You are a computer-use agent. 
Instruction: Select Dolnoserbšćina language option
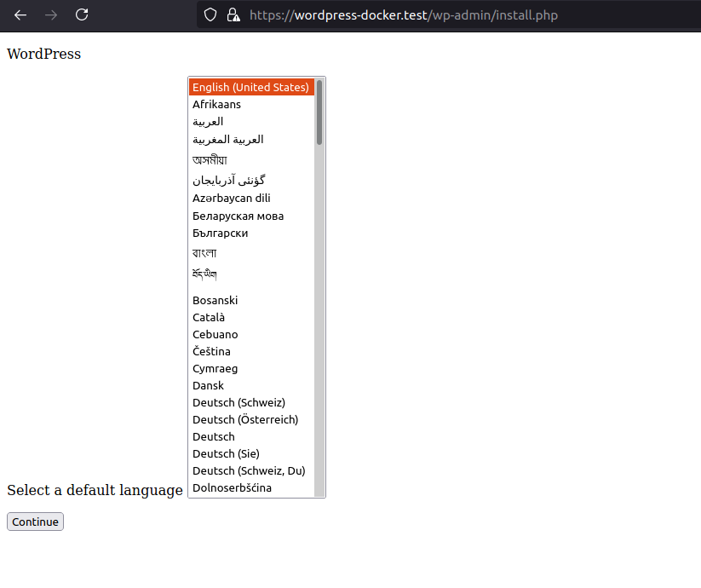tap(252, 487)
